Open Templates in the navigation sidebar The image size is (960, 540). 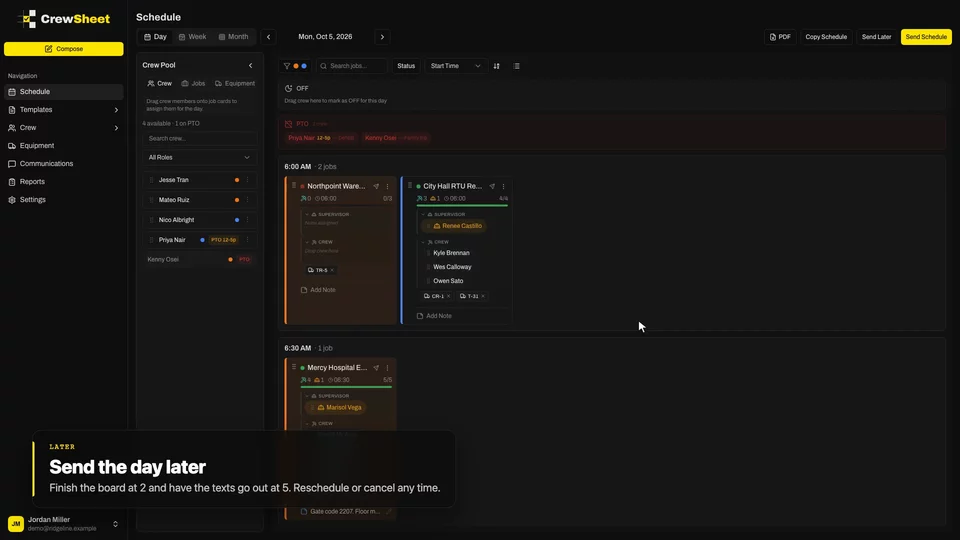coord(64,110)
